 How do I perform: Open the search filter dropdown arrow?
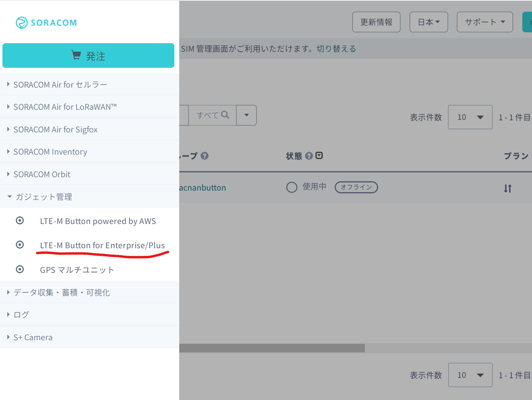[246, 115]
